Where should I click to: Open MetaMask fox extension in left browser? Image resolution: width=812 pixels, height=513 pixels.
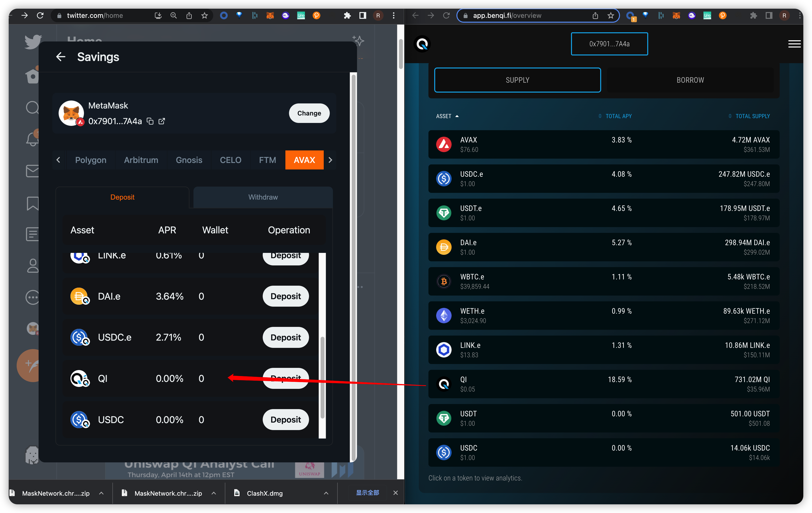270,15
